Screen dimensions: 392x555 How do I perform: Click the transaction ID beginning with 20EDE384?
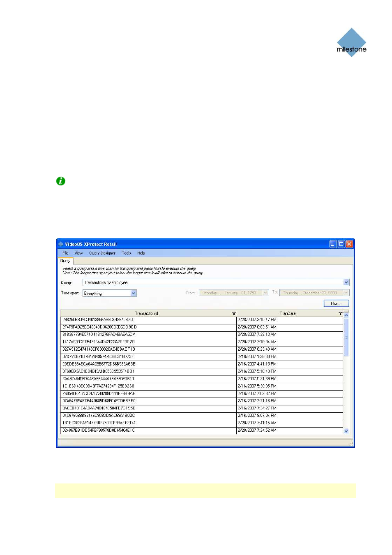click(x=99, y=364)
